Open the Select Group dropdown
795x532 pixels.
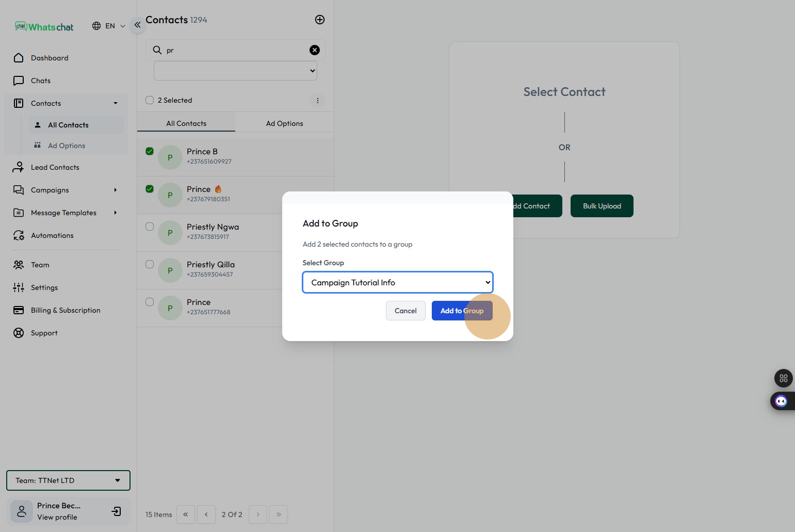(397, 282)
